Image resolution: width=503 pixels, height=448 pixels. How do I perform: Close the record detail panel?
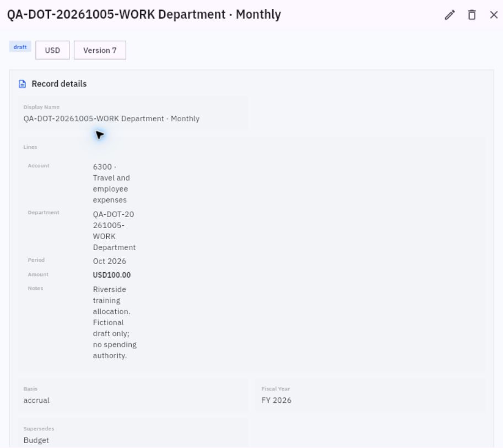pyautogui.click(x=494, y=15)
